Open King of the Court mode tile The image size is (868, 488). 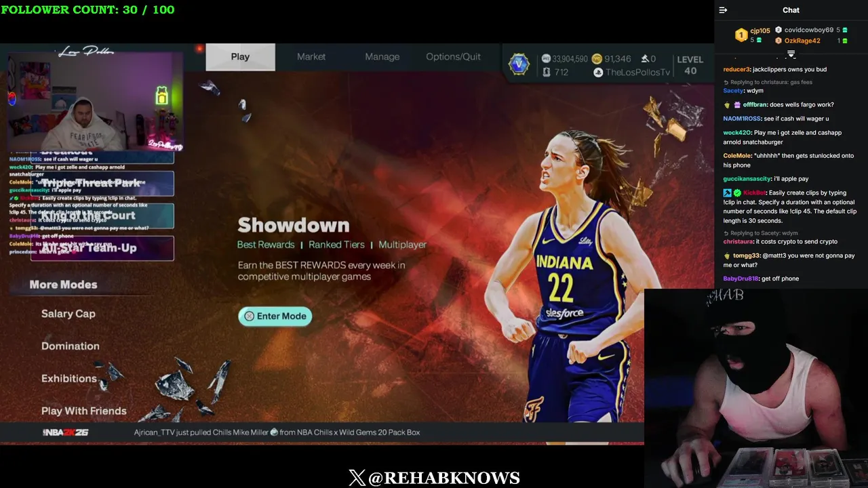[x=102, y=216]
